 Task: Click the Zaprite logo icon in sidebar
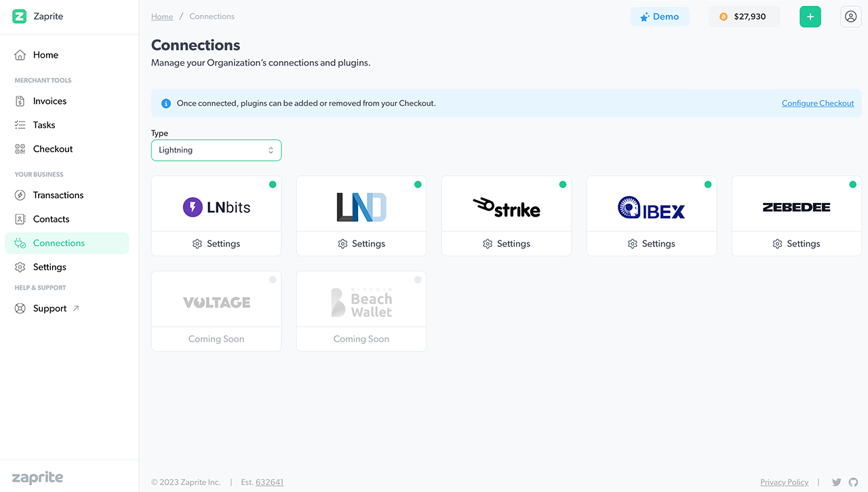coord(20,16)
